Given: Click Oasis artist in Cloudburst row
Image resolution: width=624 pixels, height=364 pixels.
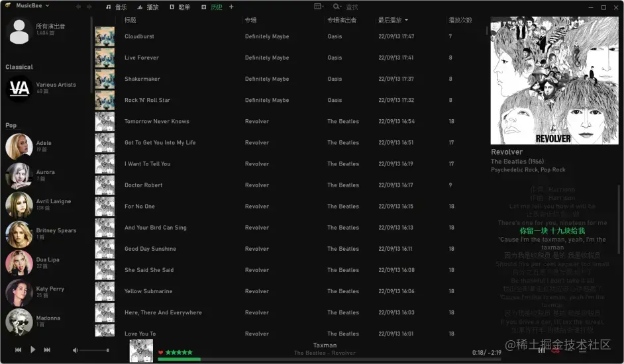Looking at the screenshot, I should [335, 36].
